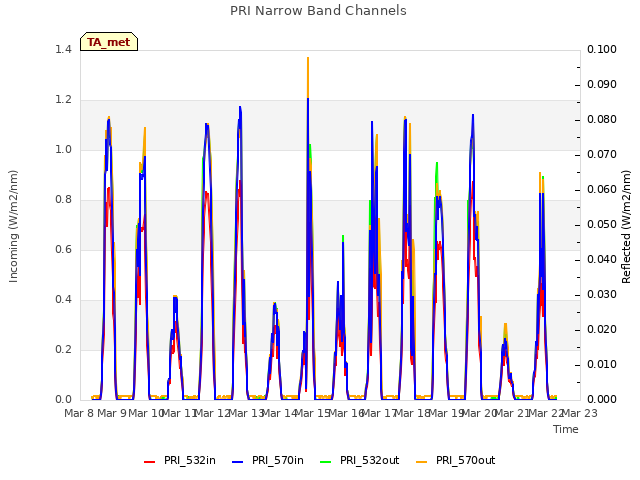Viewport: 640px width, 480px height.
Task: Click the 0.100 right axis tick label
Action: (x=602, y=49)
